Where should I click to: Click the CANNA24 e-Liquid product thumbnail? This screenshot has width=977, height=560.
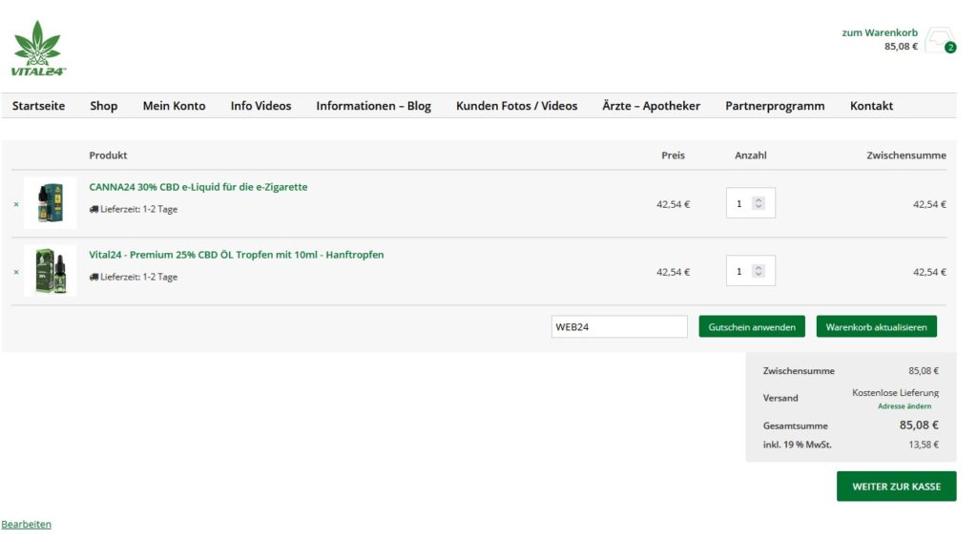pos(51,203)
